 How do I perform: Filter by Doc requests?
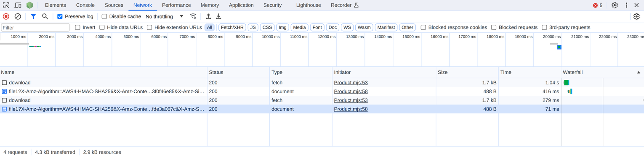(333, 27)
